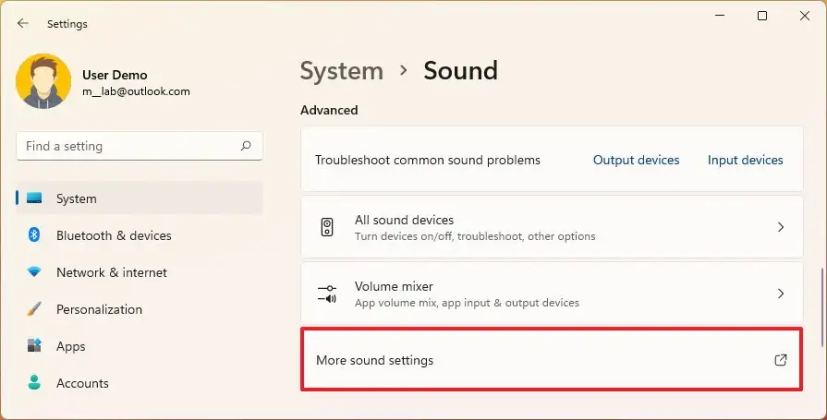Click the Find a setting search box
Viewport: 827px width, 420px height.
coord(139,146)
